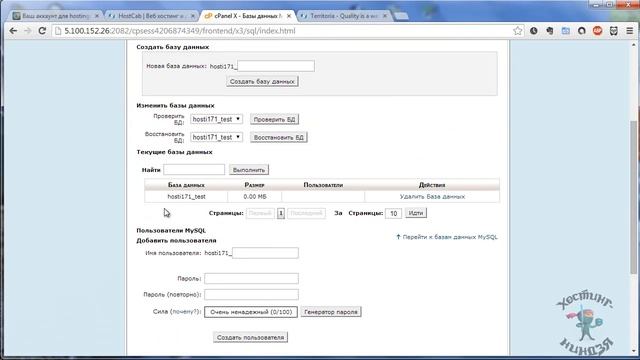The height and width of the screenshot is (360, 640).
Task: Close the Territoria tab
Action: 384,16
